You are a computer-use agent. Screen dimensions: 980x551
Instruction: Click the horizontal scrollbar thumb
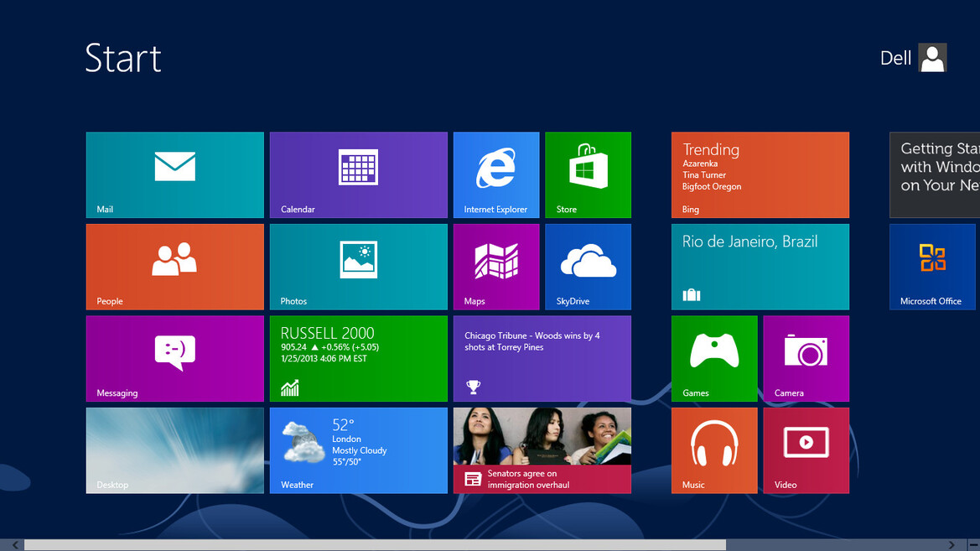click(x=375, y=545)
